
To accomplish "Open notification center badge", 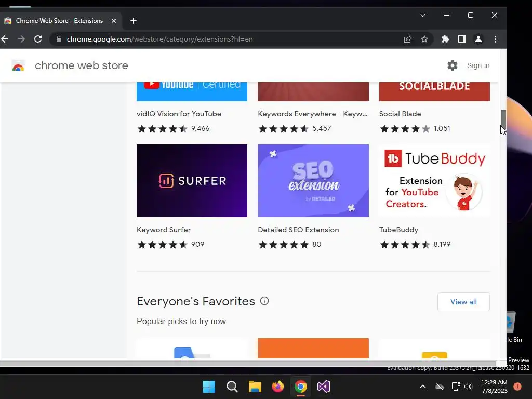I will pyautogui.click(x=517, y=387).
